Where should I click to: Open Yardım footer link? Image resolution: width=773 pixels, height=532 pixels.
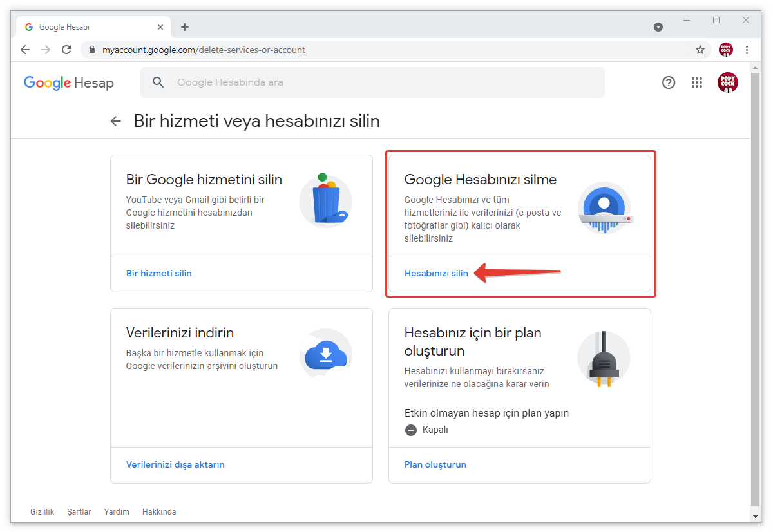(117, 512)
